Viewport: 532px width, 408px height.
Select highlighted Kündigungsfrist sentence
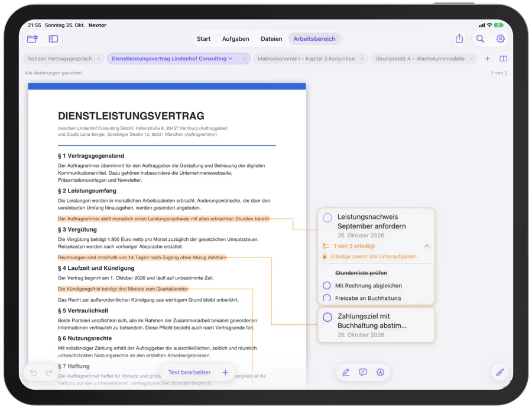click(x=123, y=289)
